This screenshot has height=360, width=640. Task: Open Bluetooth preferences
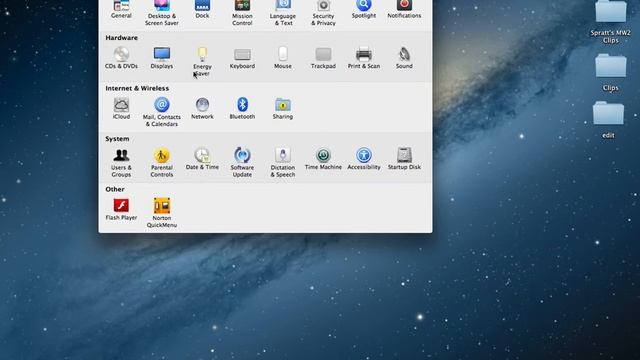(242, 108)
